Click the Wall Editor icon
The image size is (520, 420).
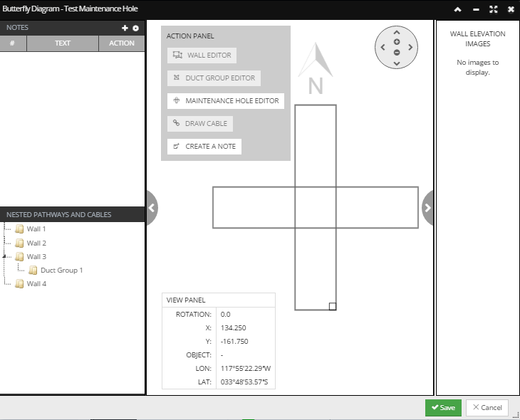point(177,55)
